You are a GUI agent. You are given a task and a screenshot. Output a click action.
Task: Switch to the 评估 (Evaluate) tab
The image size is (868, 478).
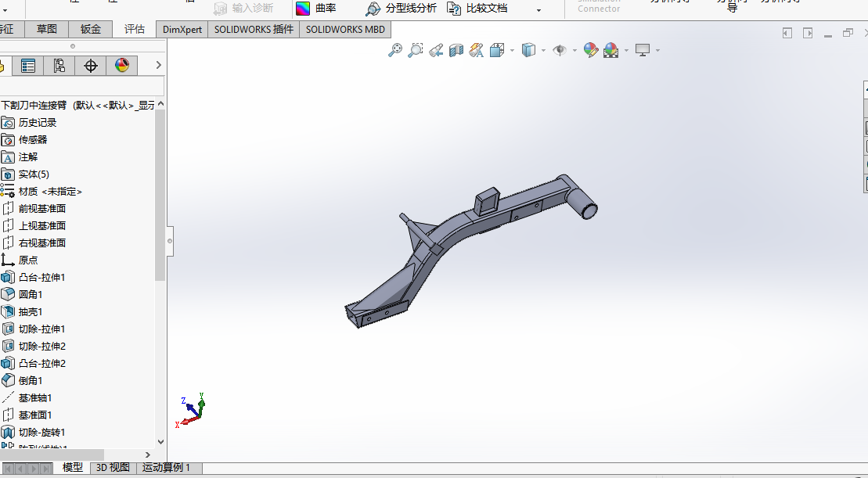134,29
